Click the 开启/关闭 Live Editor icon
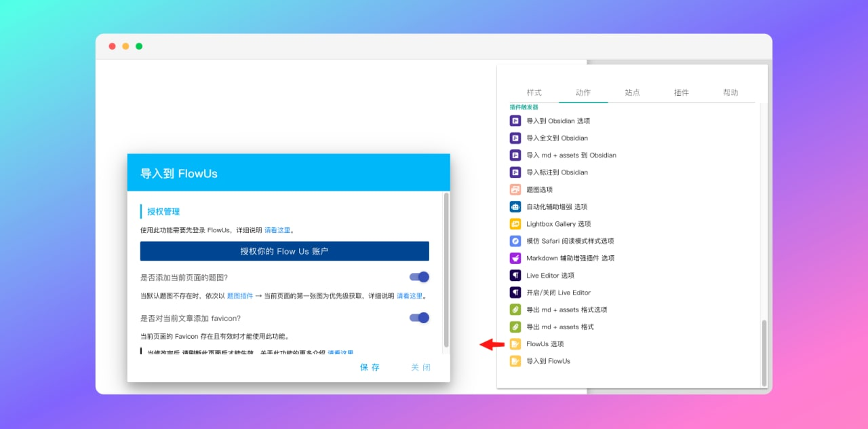The image size is (868, 429). tap(515, 292)
